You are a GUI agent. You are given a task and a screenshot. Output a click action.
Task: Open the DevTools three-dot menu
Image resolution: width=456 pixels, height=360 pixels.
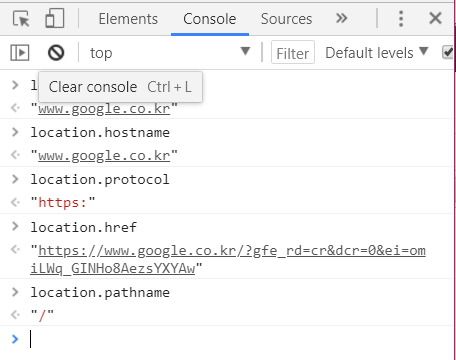tap(401, 19)
